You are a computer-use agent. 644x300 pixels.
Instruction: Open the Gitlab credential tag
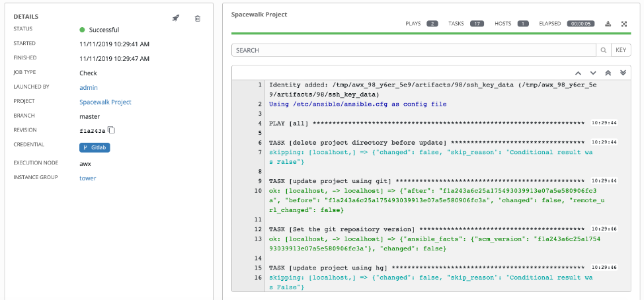[95, 148]
